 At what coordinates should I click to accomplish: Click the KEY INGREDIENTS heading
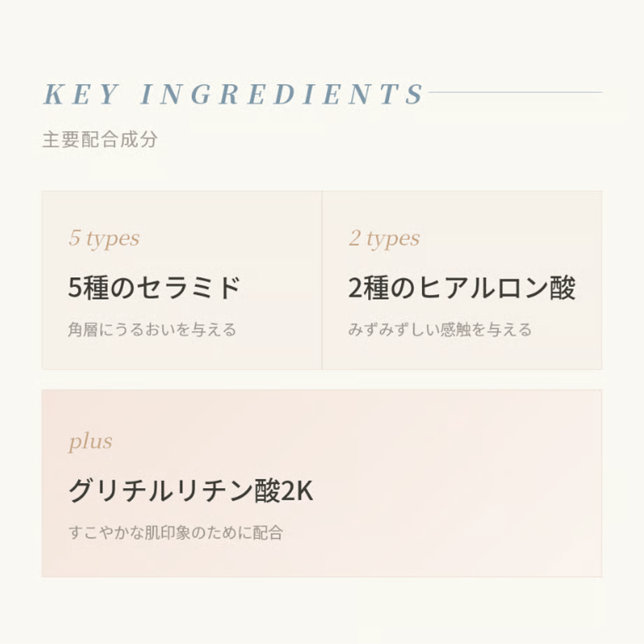point(233,94)
